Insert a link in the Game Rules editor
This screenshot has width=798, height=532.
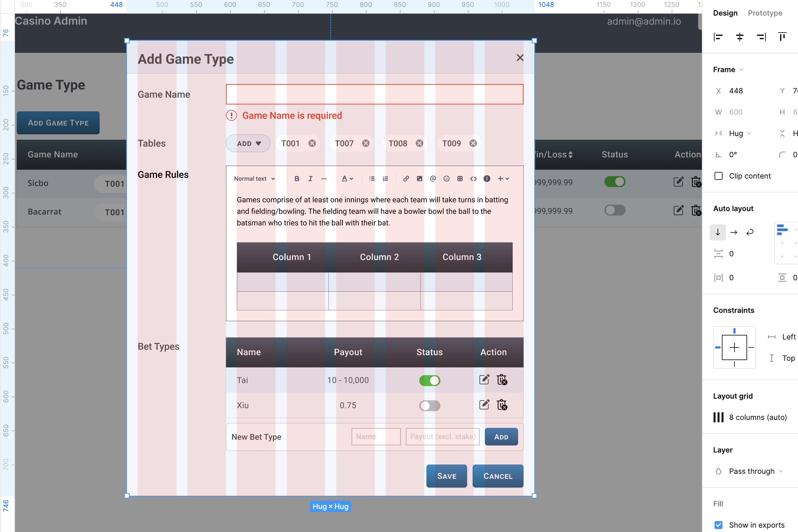coord(406,179)
